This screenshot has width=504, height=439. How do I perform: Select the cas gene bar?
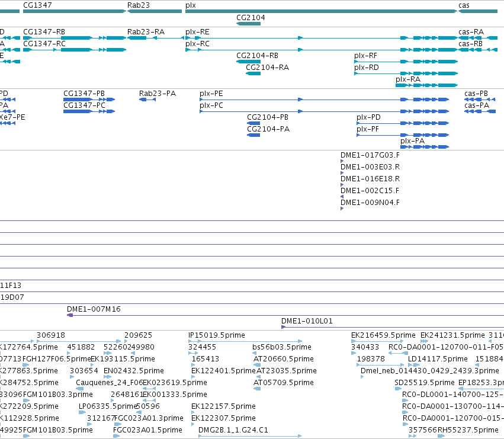point(477,11)
